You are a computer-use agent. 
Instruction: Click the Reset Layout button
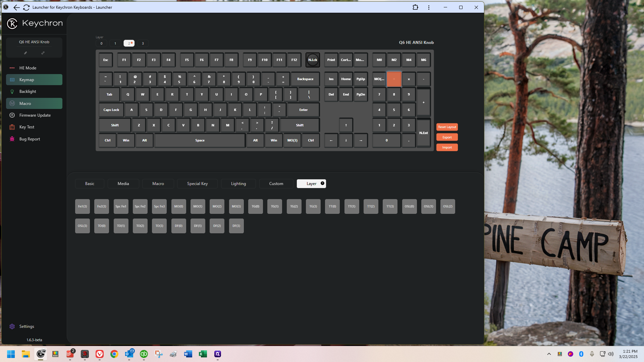click(x=447, y=127)
